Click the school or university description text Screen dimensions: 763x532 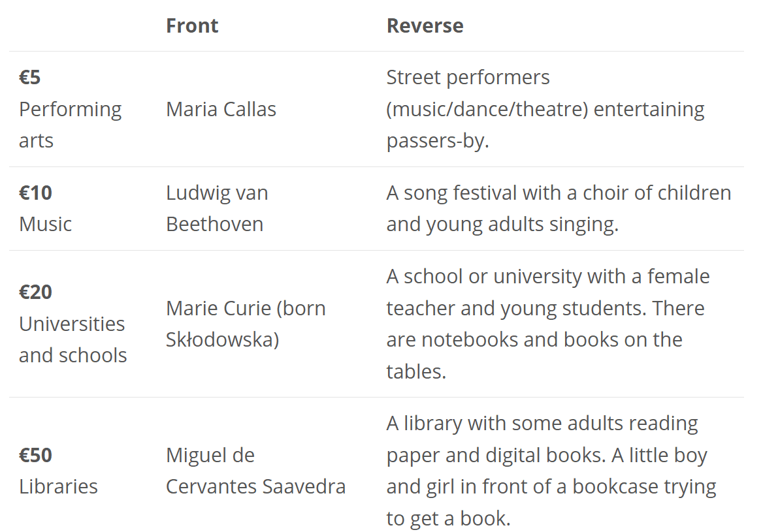(x=548, y=324)
